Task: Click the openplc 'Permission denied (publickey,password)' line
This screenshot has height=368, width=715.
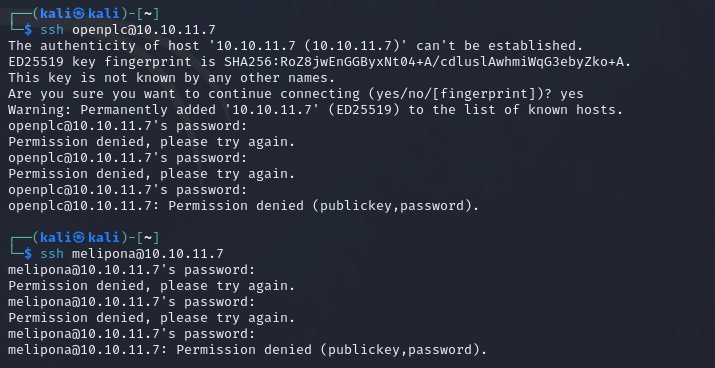Action: click(244, 206)
